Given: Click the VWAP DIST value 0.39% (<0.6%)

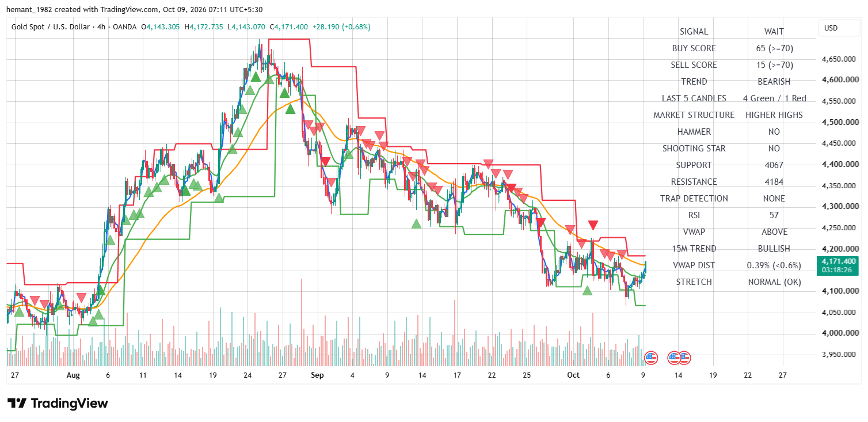Looking at the screenshot, I should 774,265.
